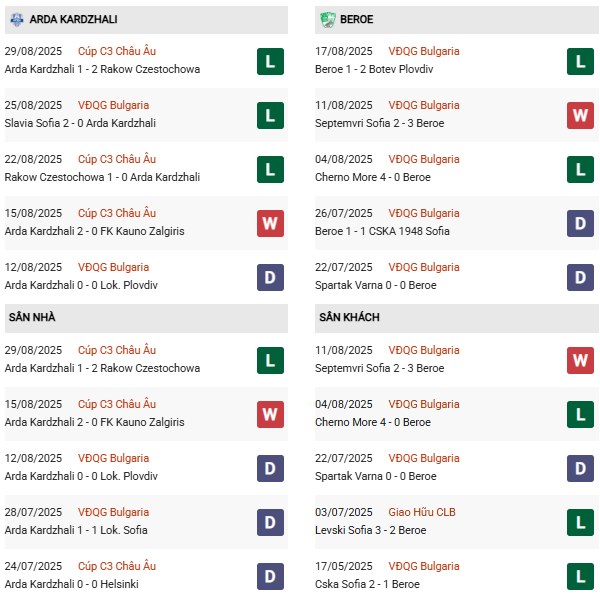
Task: Click the Slavia Sofia 2 - 0 Arda Kardzhali result
Action: coord(80,123)
